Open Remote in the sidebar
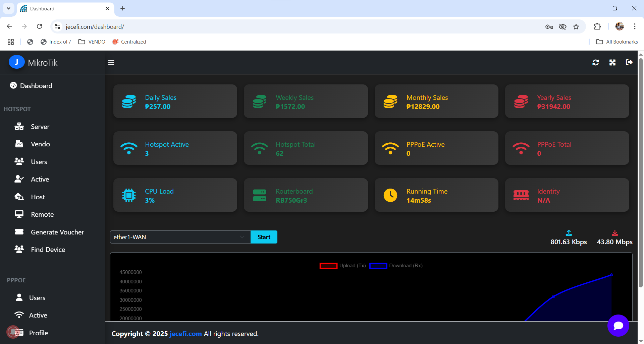Image resolution: width=644 pixels, height=344 pixels. click(x=34, y=214)
